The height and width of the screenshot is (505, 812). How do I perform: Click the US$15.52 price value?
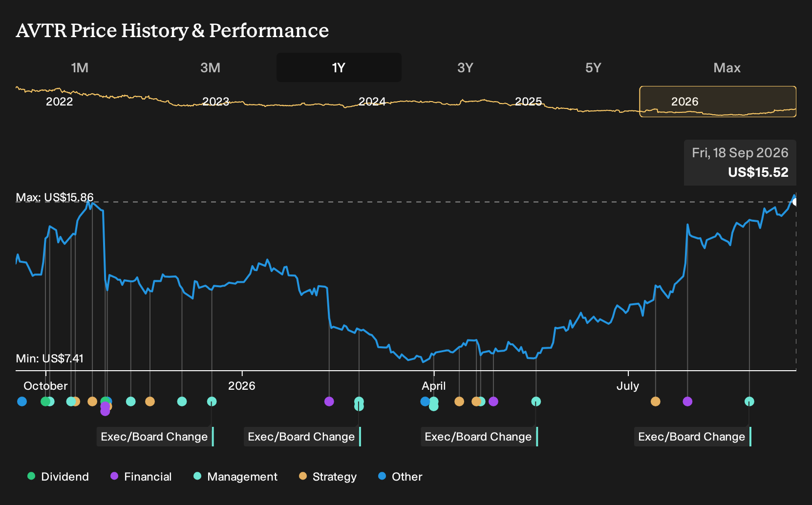[x=758, y=172]
